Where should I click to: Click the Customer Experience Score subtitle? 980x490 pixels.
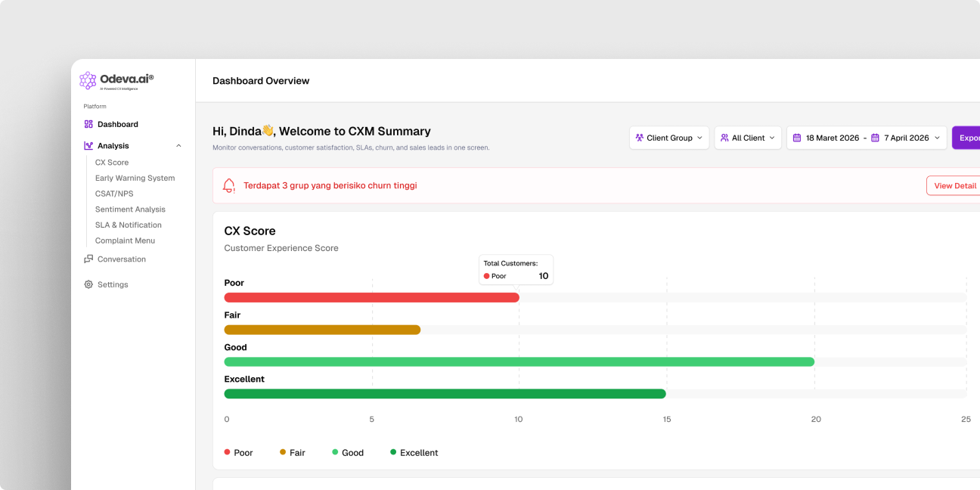click(x=281, y=248)
